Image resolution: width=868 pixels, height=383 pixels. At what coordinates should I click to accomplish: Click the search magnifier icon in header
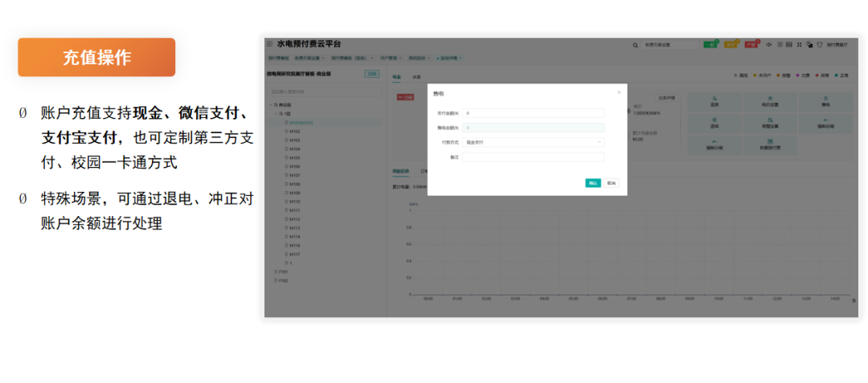[x=636, y=45]
